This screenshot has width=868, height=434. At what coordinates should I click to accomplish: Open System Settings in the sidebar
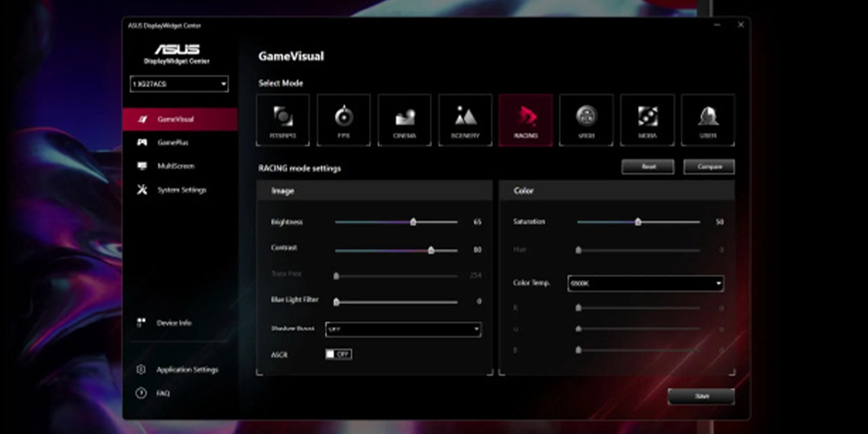pyautogui.click(x=180, y=190)
